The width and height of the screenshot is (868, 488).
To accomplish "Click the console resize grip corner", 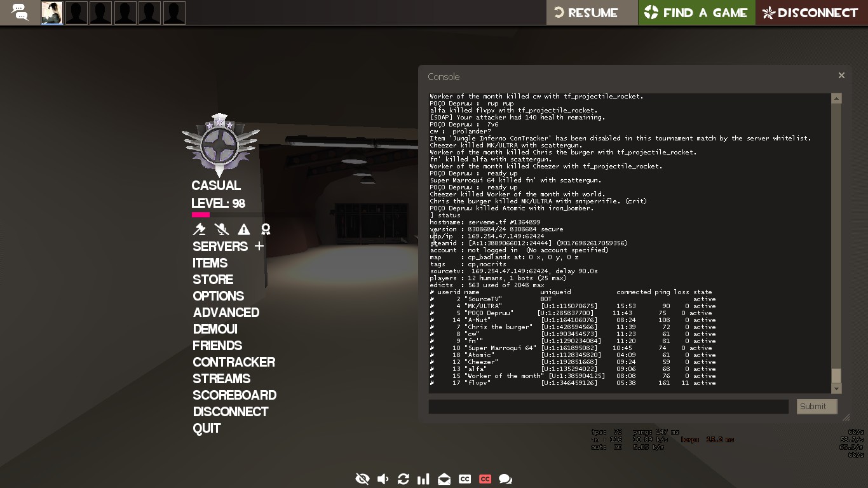I will click(x=846, y=417).
